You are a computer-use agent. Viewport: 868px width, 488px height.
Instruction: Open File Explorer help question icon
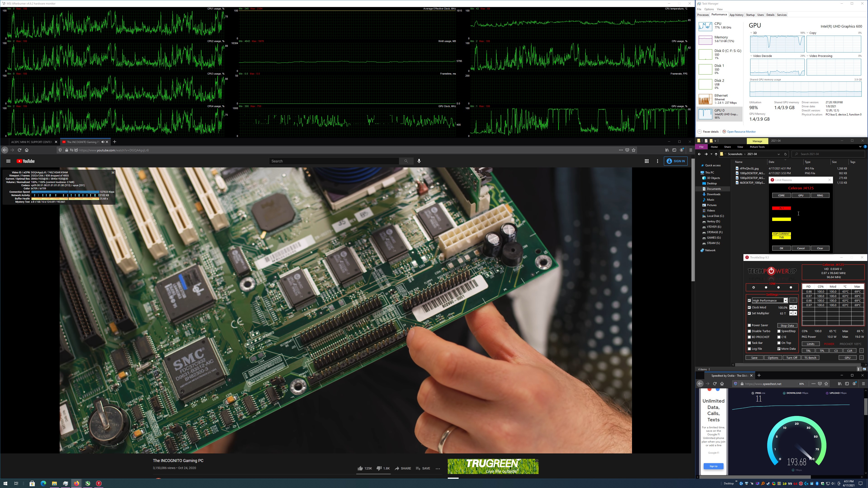pyautogui.click(x=865, y=147)
